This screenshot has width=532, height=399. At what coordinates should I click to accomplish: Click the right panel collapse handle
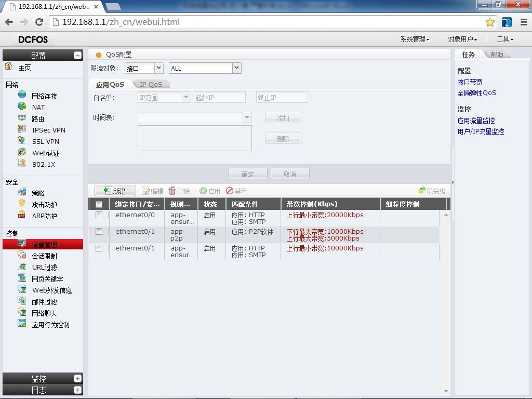[x=453, y=182]
